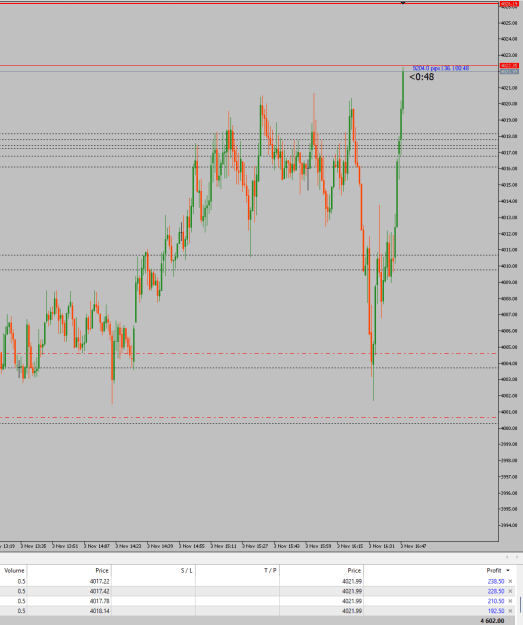The width and height of the screenshot is (523, 625).
Task: Open the Profit column sort dropdown arrow
Action: 508,570
